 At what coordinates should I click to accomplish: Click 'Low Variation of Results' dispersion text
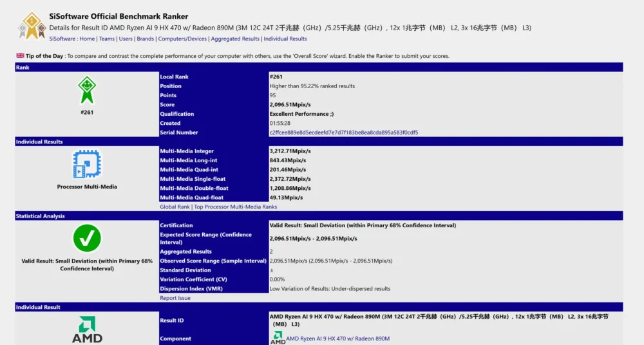(330, 289)
